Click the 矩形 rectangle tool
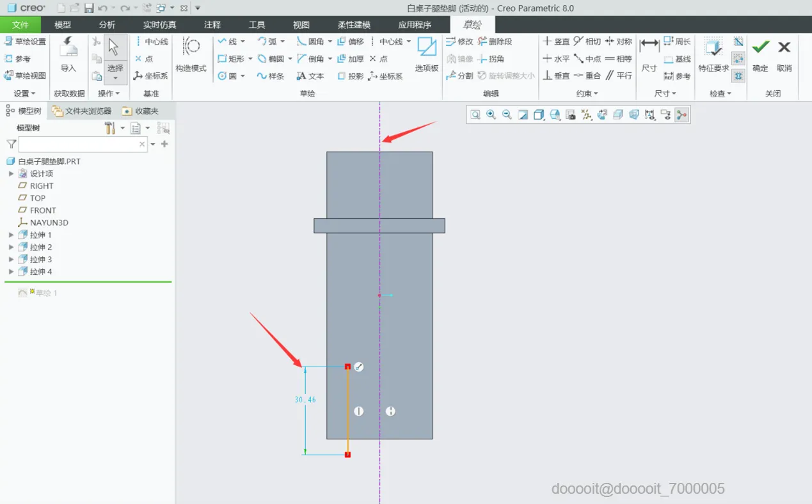Viewport: 812px width, 504px height. coord(231,59)
